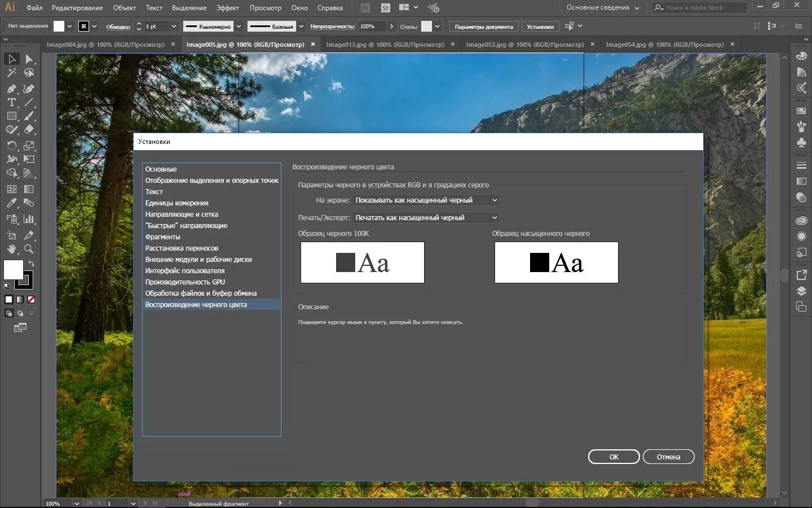Activate the Hand tool

pyautogui.click(x=11, y=249)
